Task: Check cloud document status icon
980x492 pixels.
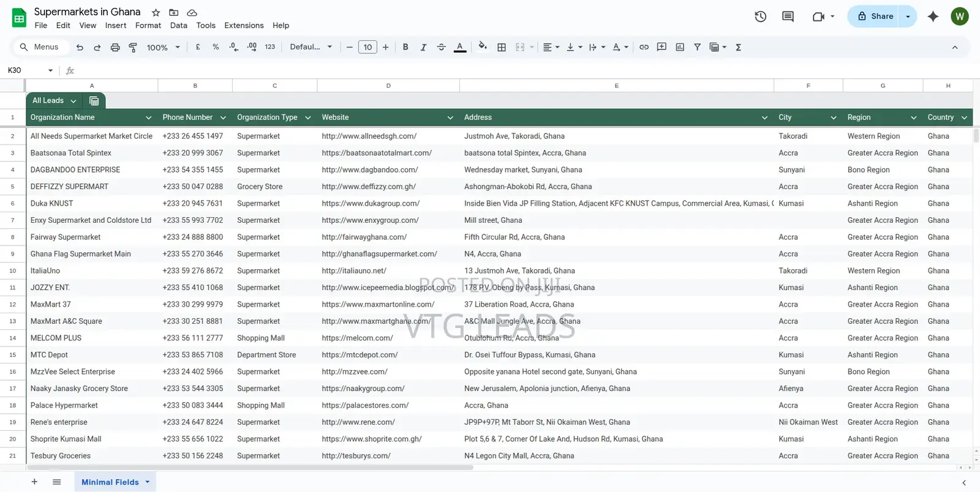Action: tap(192, 12)
